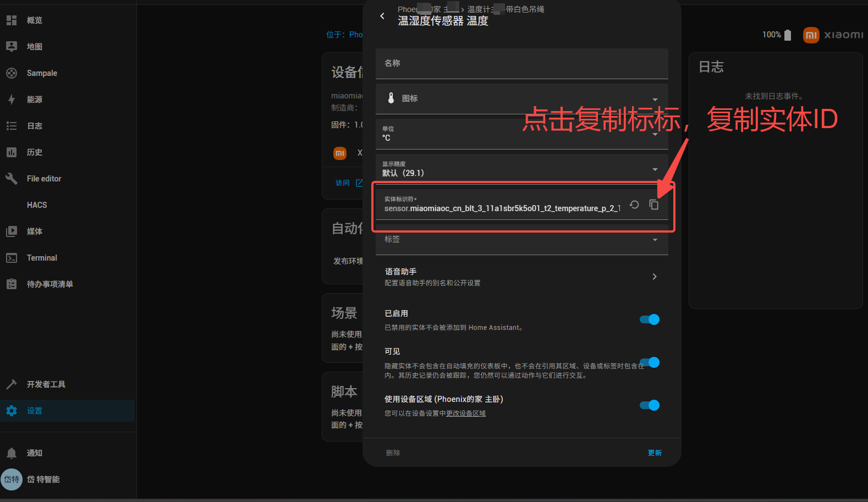The height and width of the screenshot is (502, 868).
Task: Open the energy (能源) dashboard
Action: (34, 100)
